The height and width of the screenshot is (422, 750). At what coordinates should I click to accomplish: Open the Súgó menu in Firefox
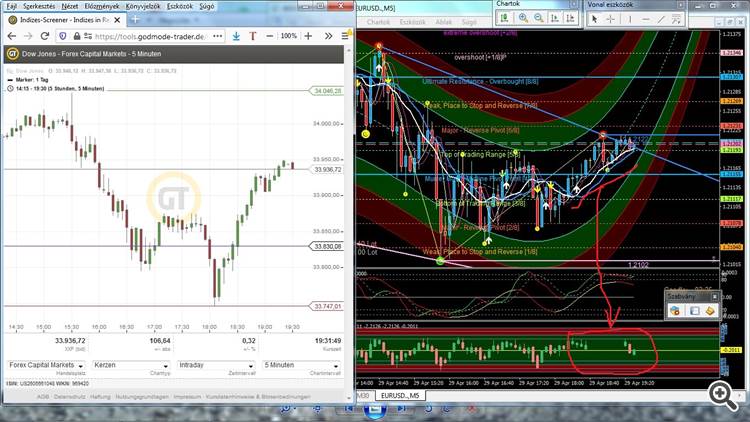207,6
